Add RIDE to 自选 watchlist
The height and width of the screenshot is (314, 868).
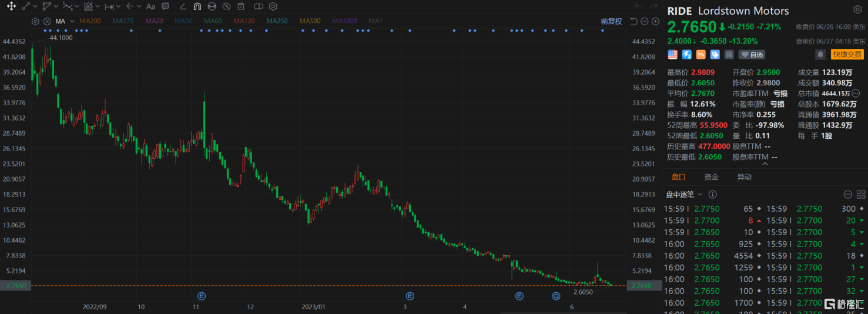(752, 55)
